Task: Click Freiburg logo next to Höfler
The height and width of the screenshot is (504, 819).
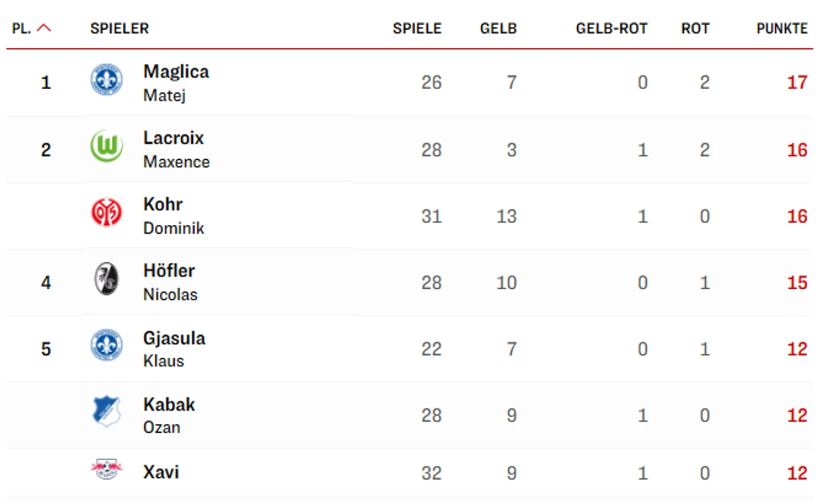Action: coord(107,279)
